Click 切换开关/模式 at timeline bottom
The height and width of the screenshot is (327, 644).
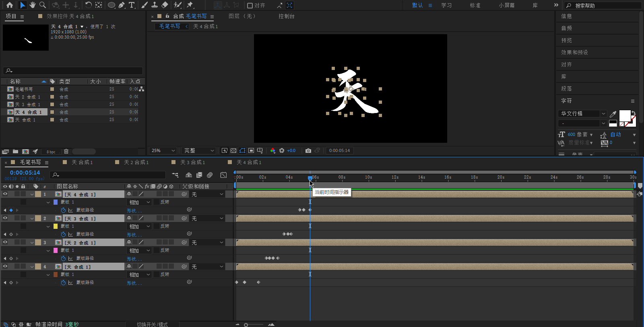click(152, 324)
